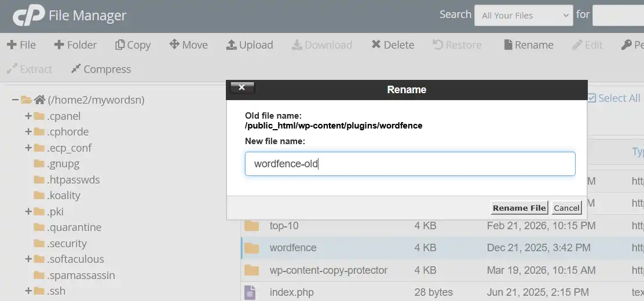Close the Rename dialog with the X button
This screenshot has width=644, height=301.
pyautogui.click(x=242, y=87)
